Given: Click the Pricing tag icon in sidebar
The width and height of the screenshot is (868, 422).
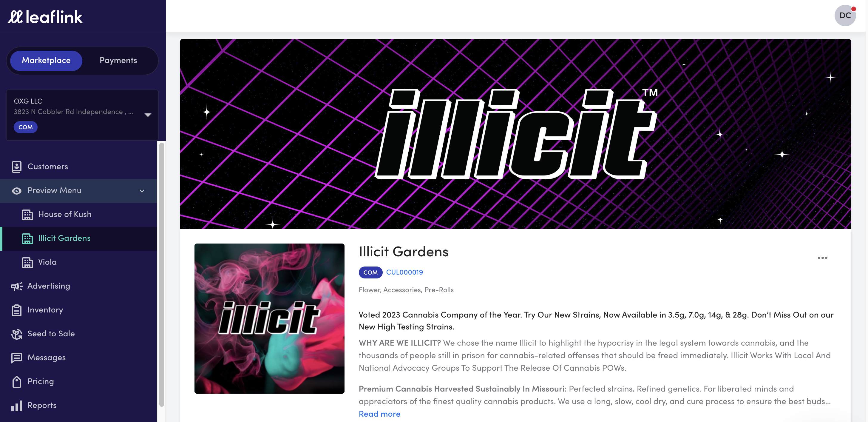Looking at the screenshot, I should point(17,381).
